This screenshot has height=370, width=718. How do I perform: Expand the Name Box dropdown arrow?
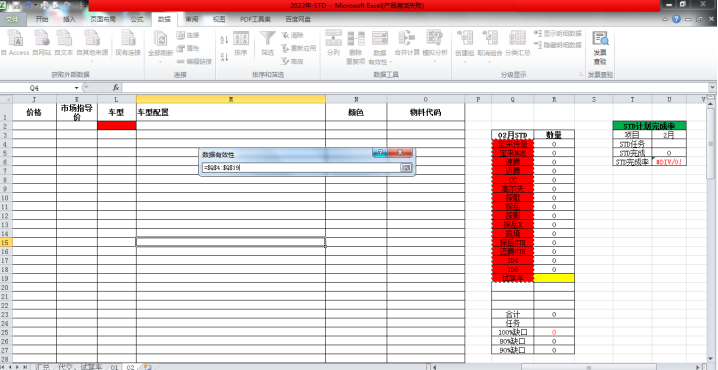pos(76,88)
